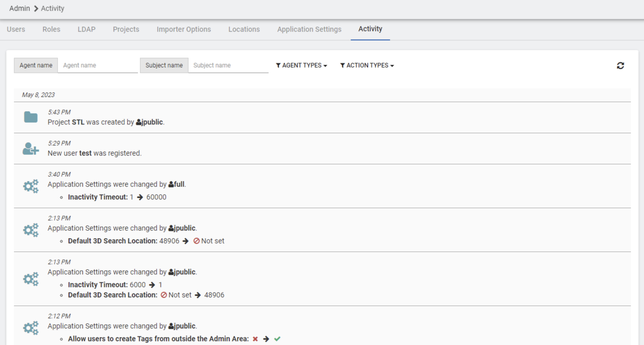Switch to the Users tab

(x=16, y=29)
